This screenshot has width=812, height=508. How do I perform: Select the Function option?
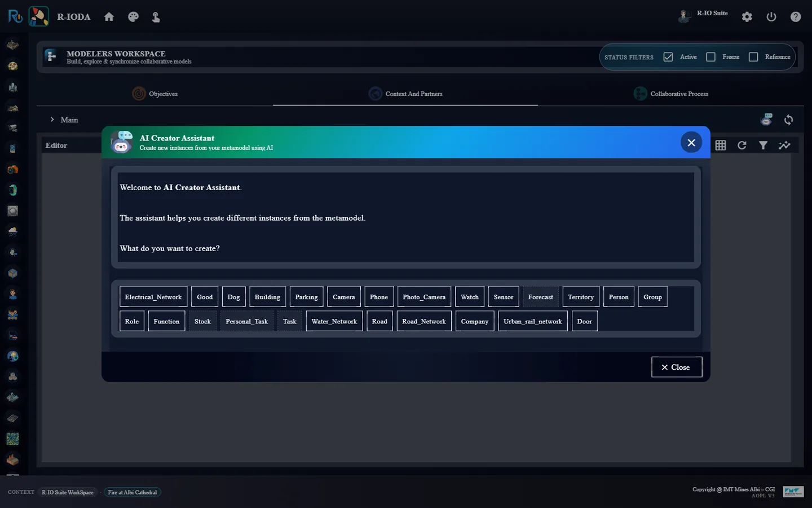166,321
